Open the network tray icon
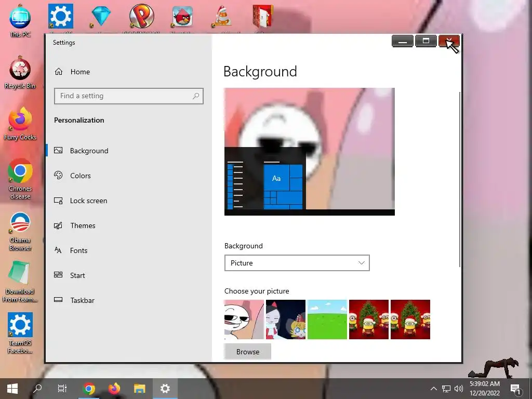Screen dimensions: 532x399 [446, 389]
